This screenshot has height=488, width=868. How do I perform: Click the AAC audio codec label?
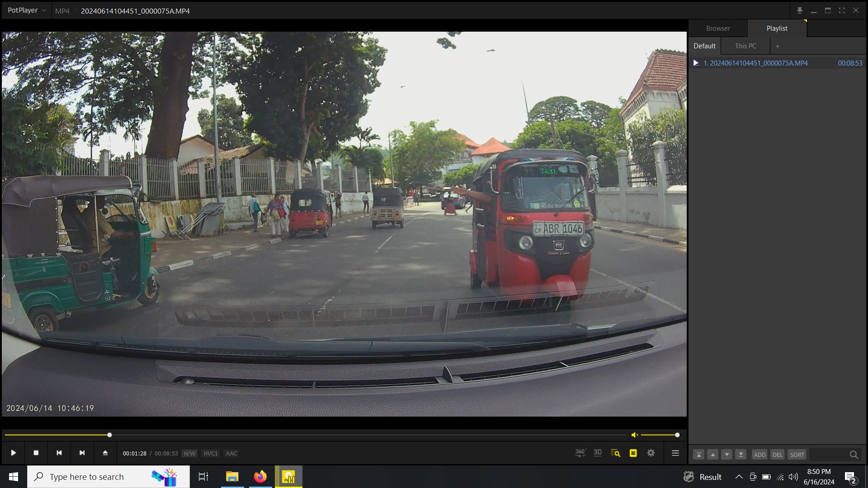pos(231,453)
